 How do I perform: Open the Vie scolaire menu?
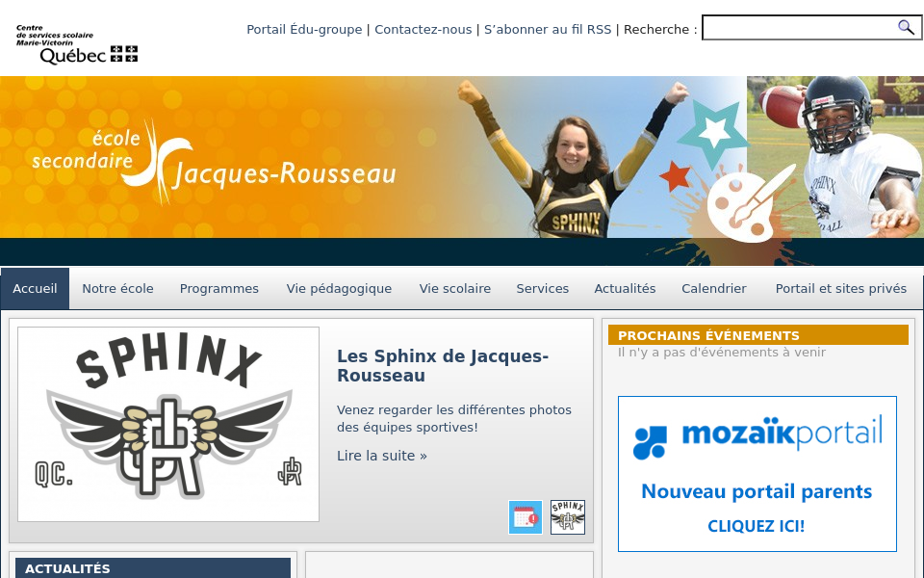[x=454, y=288]
